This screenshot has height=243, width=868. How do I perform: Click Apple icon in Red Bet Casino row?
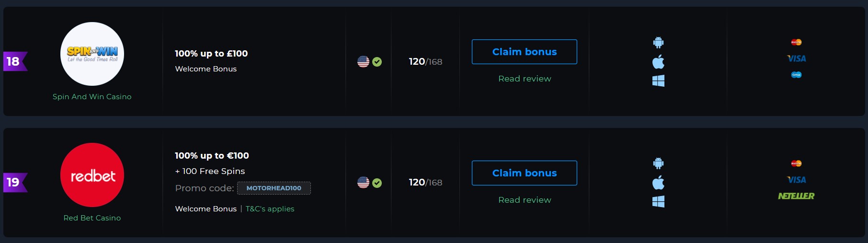point(658,183)
